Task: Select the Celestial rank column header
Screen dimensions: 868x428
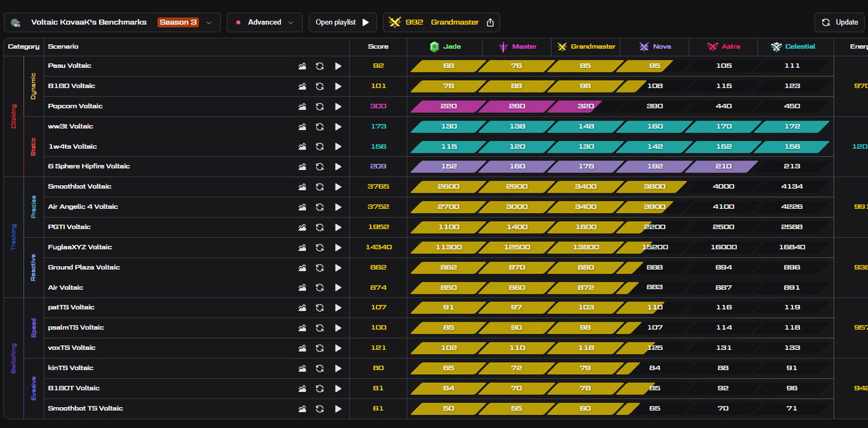Action: coord(793,46)
